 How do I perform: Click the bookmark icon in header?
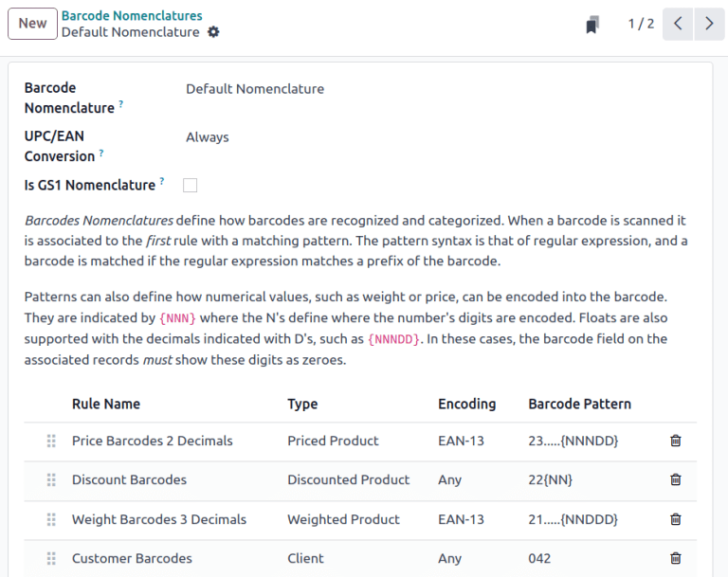pyautogui.click(x=592, y=25)
